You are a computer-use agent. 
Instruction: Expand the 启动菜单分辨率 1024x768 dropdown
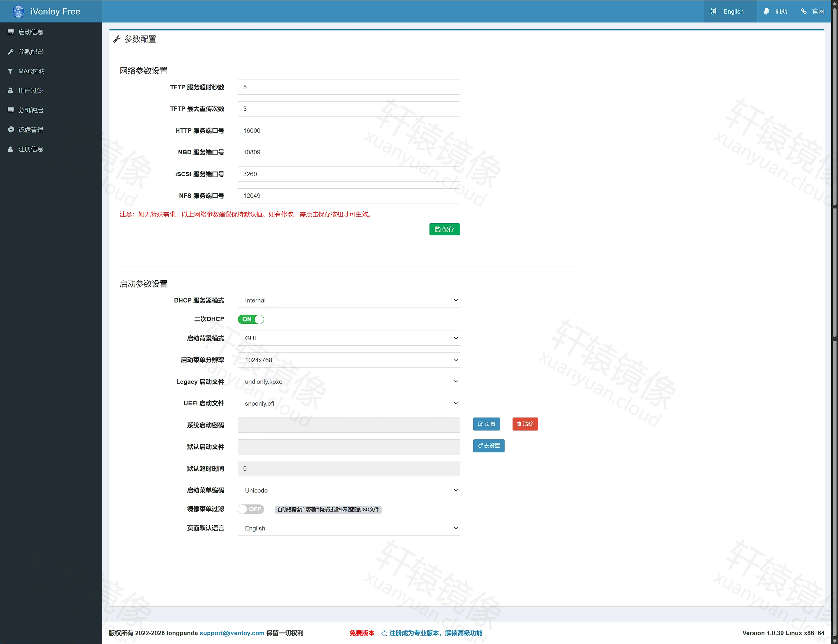tap(348, 360)
